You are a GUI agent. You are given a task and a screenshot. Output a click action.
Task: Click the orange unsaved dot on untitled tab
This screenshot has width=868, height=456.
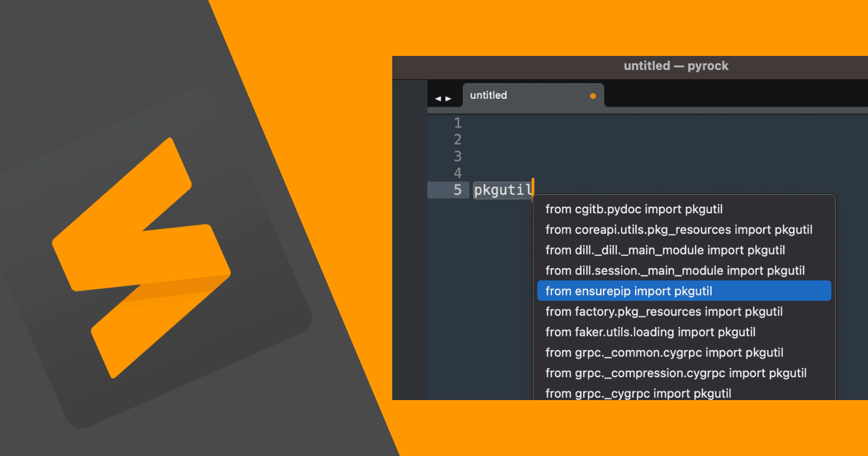point(593,96)
